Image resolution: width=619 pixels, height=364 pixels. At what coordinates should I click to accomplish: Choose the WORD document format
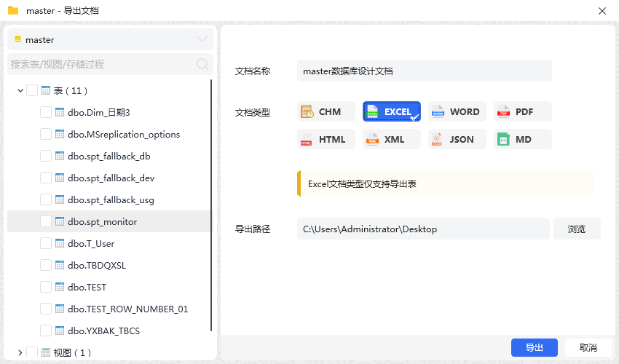point(457,111)
